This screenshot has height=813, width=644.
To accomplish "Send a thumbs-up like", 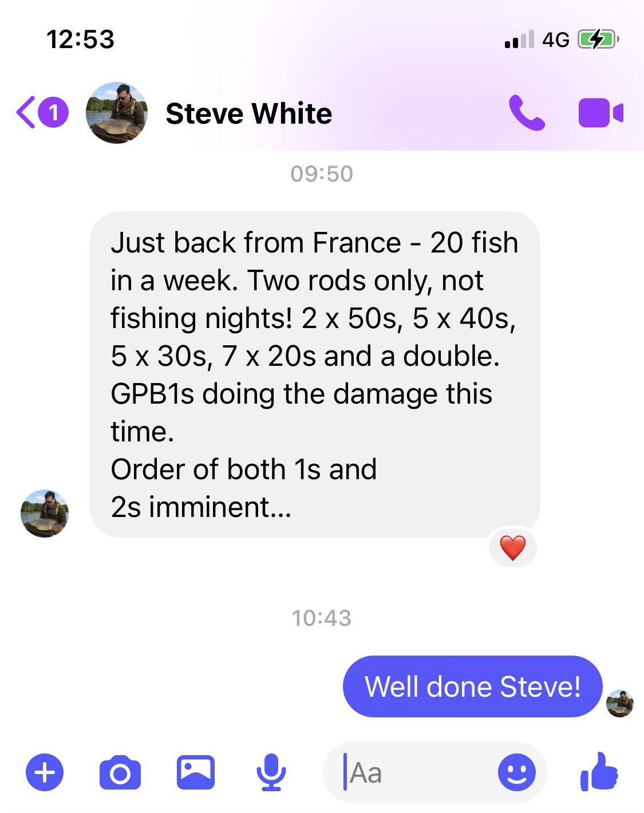I will click(x=599, y=772).
